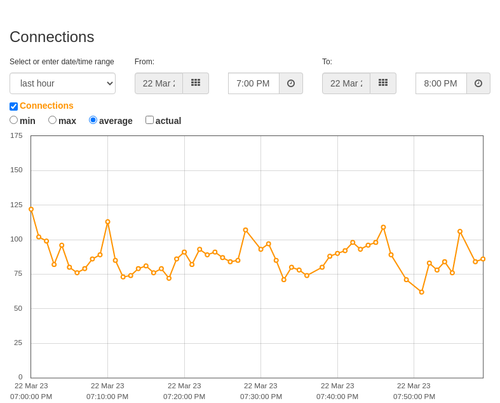
Task: Click the peak data point at 07:10 PM
Action: pyautogui.click(x=108, y=222)
